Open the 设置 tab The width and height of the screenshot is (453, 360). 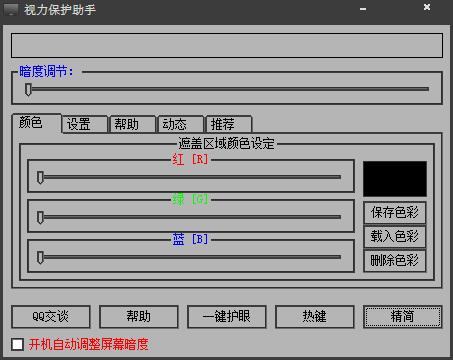click(85, 124)
